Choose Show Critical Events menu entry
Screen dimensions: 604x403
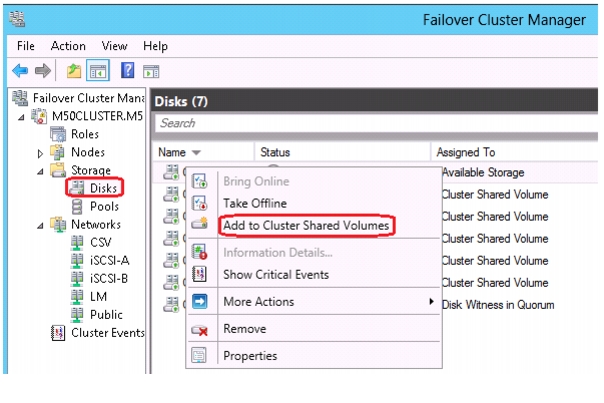[276, 275]
